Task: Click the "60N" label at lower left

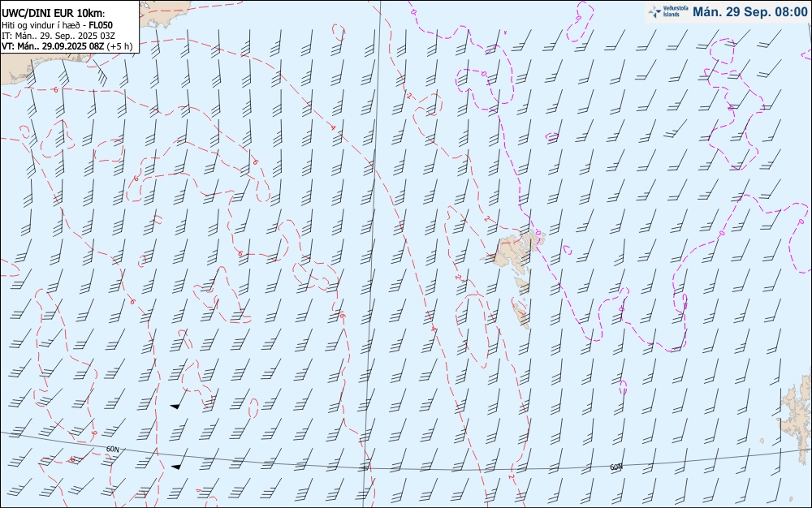Action: tap(112, 449)
